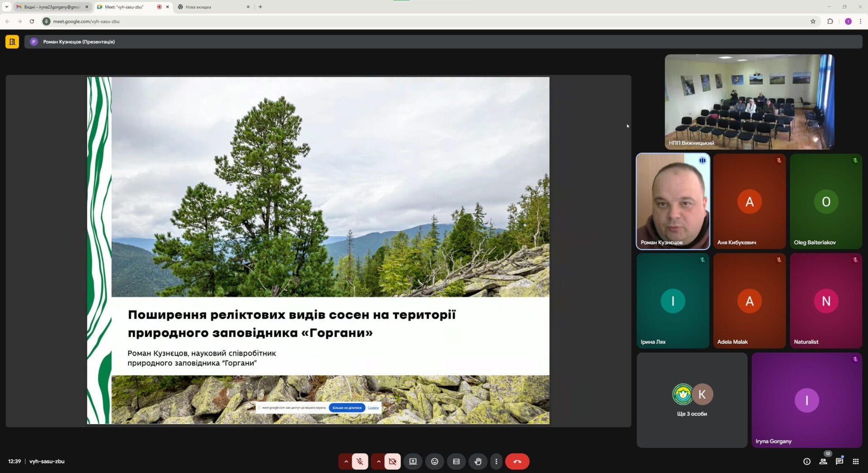Expand audio settings arrow next to microphone
The width and height of the screenshot is (868, 473).
click(346, 461)
